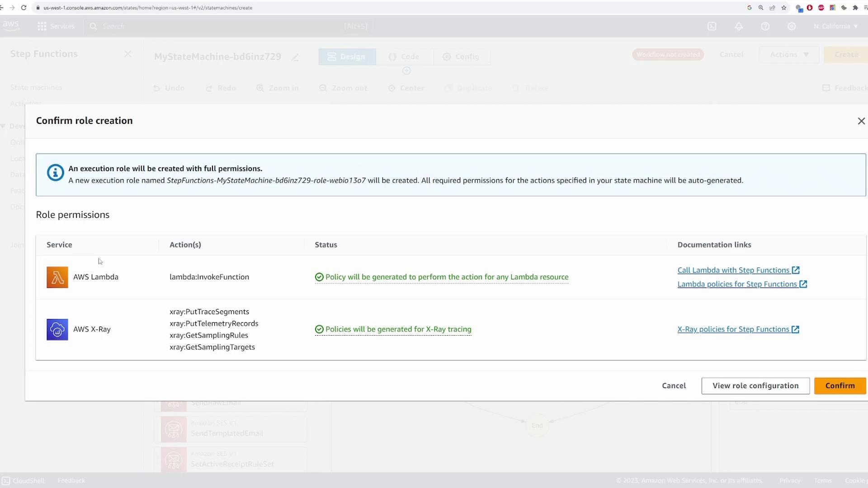Screen dimensions: 868x488
Task: Click the Zoom out toolbar button
Action: point(343,88)
